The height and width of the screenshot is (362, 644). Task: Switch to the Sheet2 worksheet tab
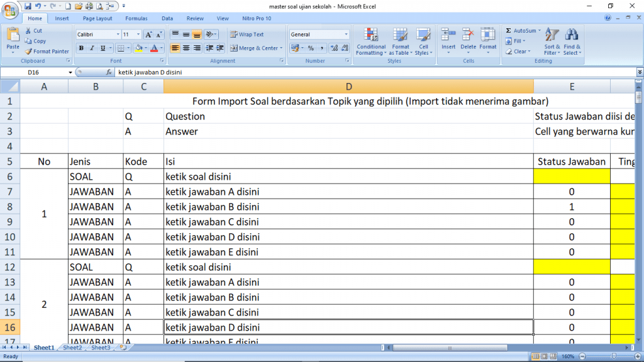72,347
